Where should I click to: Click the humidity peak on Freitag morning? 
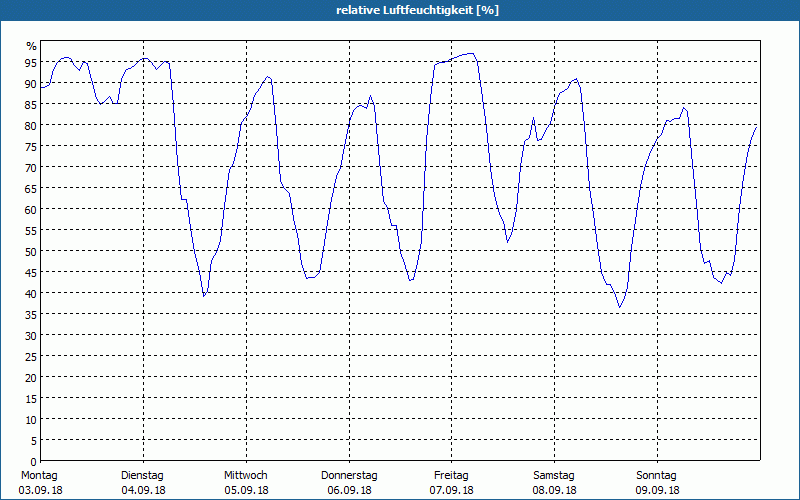471,53
